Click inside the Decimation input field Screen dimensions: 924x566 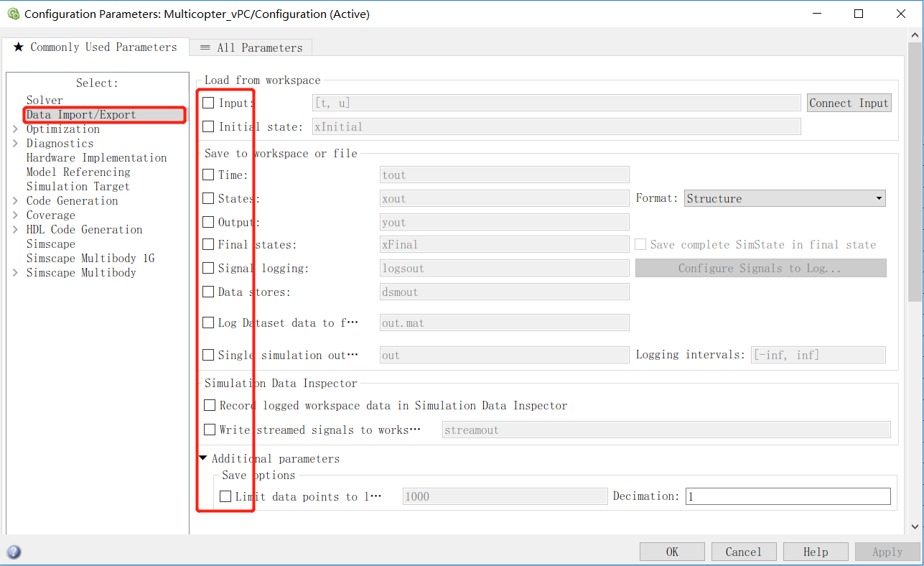788,496
